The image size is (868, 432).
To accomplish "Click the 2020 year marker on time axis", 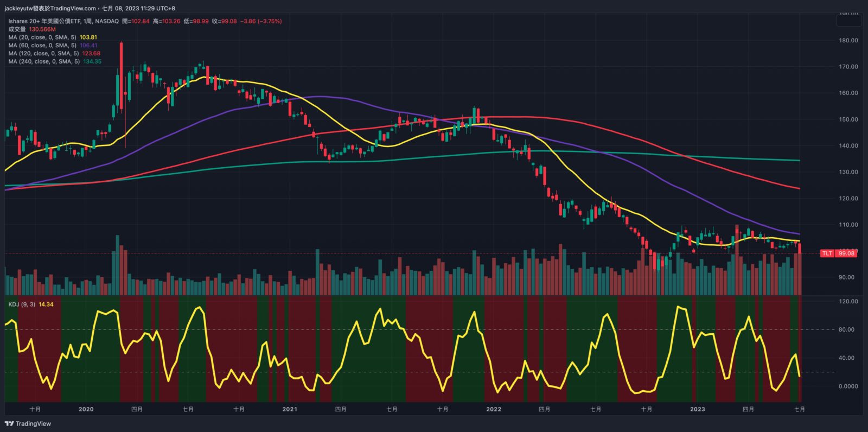I will pos(86,409).
